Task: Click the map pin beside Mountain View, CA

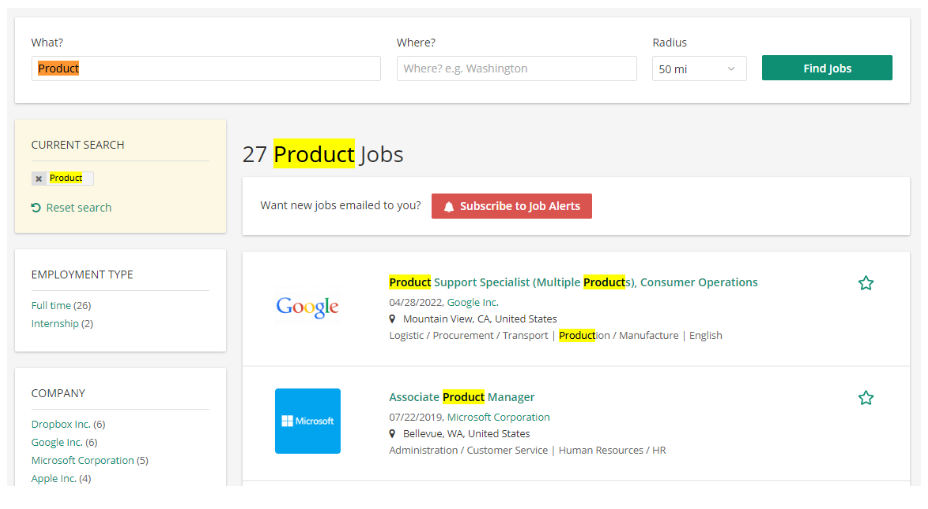Action: (392, 319)
